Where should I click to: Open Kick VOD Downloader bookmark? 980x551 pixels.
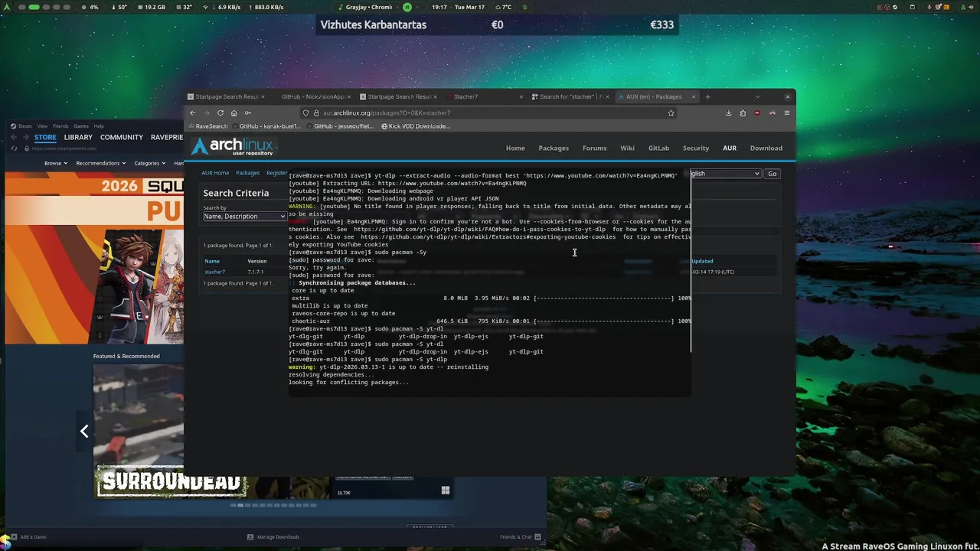[415, 126]
